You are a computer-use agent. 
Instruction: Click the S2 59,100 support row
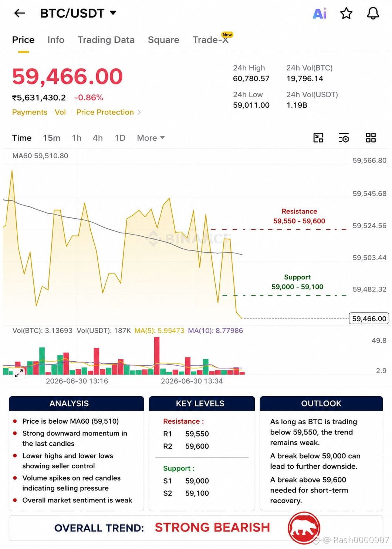coord(186,493)
